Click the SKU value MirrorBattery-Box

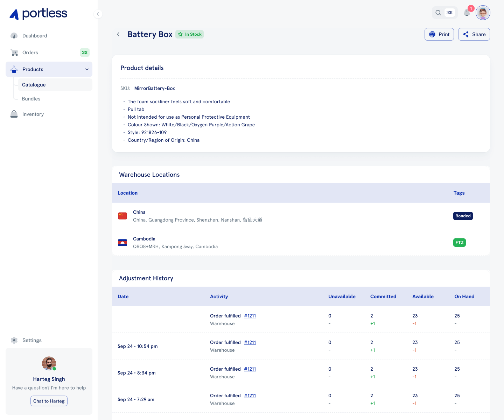point(155,89)
